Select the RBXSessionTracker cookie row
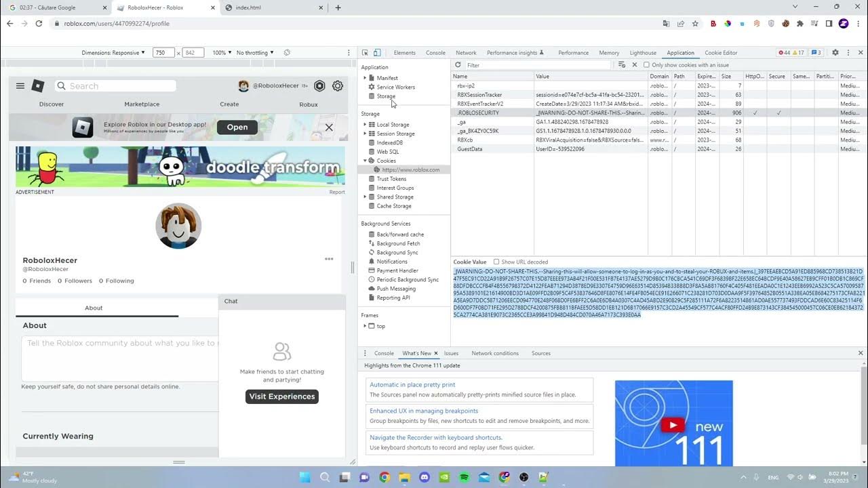Screen dimensions: 868x488 [x=659, y=95]
